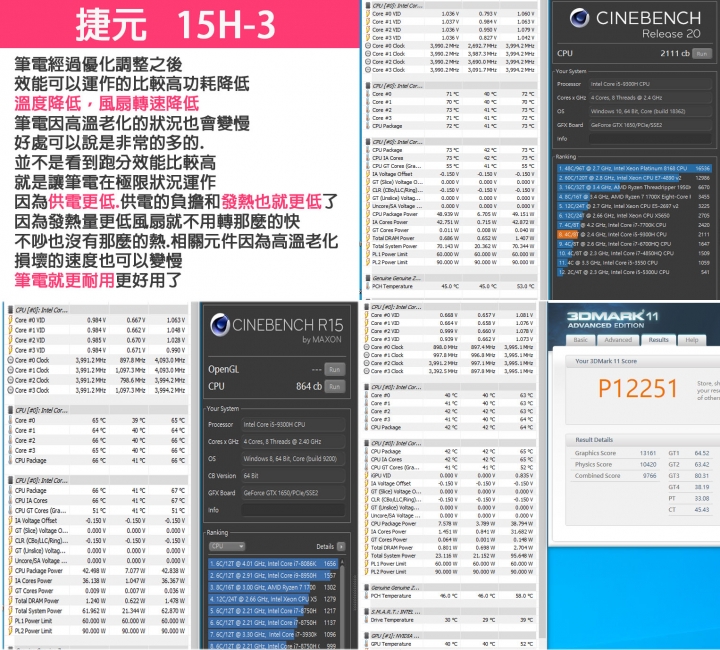The image size is (720, 650).
Task: Click icon of CPU Package Power 7.578 W row
Action: click(367, 524)
